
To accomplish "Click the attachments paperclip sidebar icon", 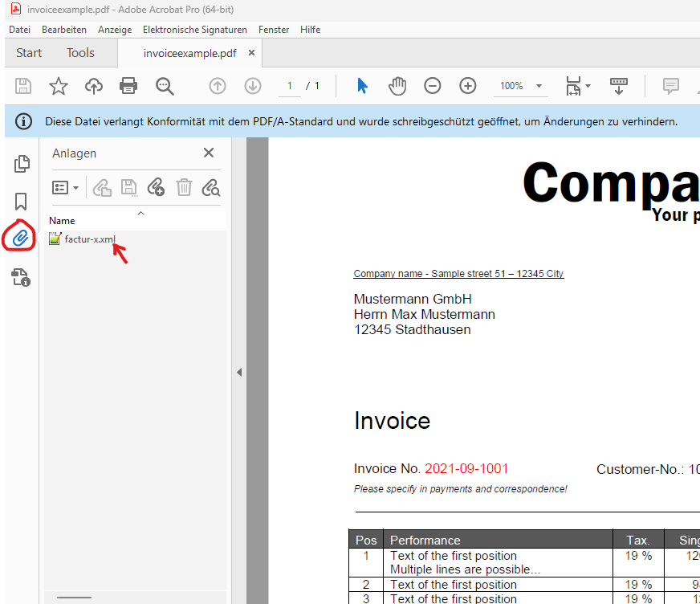I will point(21,238).
